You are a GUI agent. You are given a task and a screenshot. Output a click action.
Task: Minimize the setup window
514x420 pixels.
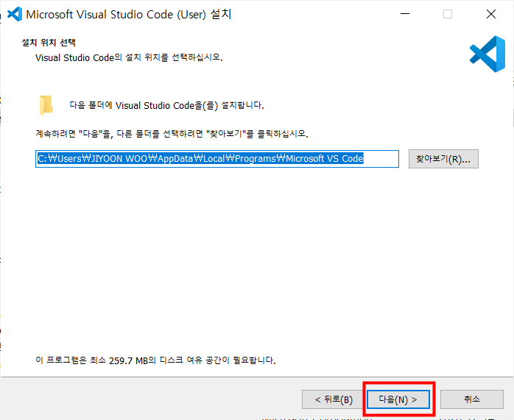pyautogui.click(x=405, y=14)
